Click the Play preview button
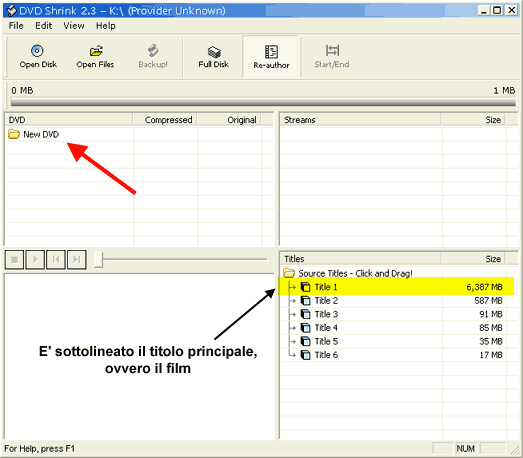 (x=35, y=260)
